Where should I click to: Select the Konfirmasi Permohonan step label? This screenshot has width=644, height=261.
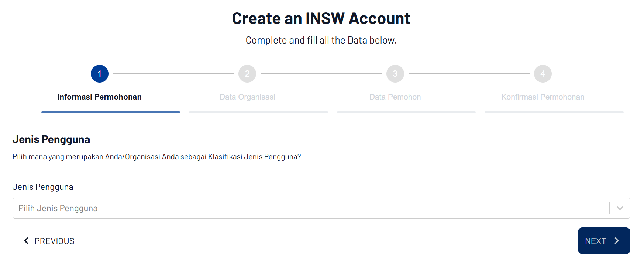pos(543,97)
